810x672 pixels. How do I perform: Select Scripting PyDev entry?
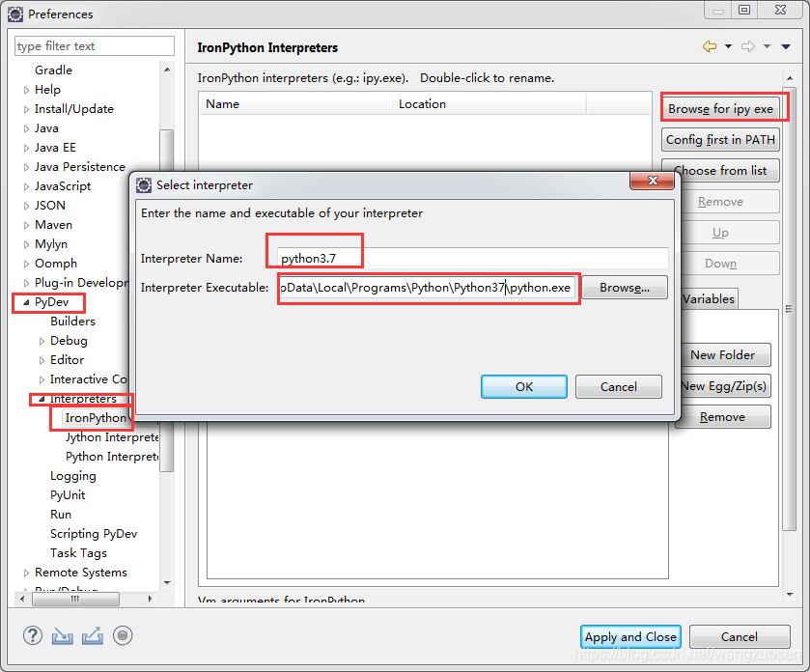point(94,534)
